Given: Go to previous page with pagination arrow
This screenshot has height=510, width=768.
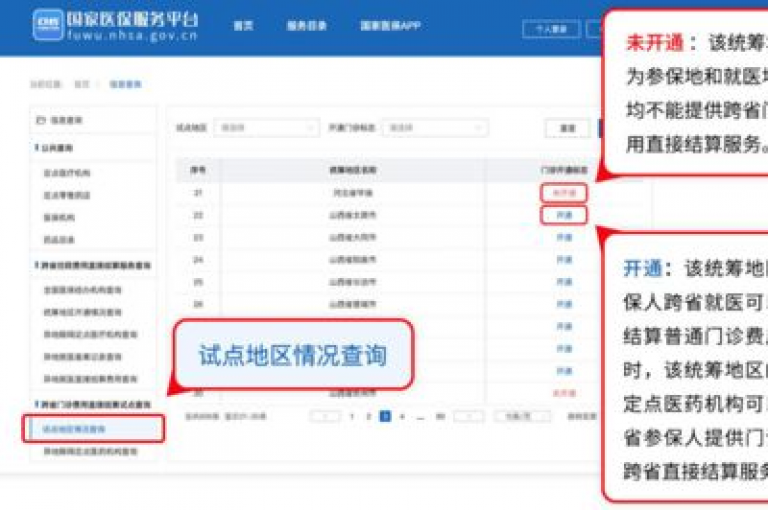Looking at the screenshot, I should (x=325, y=416).
